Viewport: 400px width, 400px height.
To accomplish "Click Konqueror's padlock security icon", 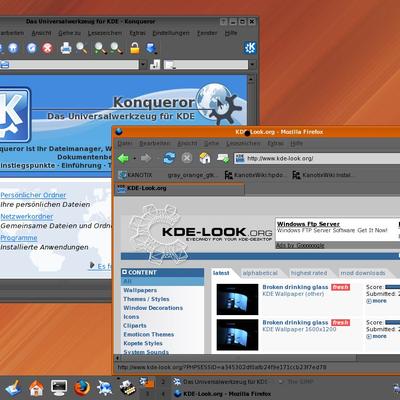I will [135, 48].
